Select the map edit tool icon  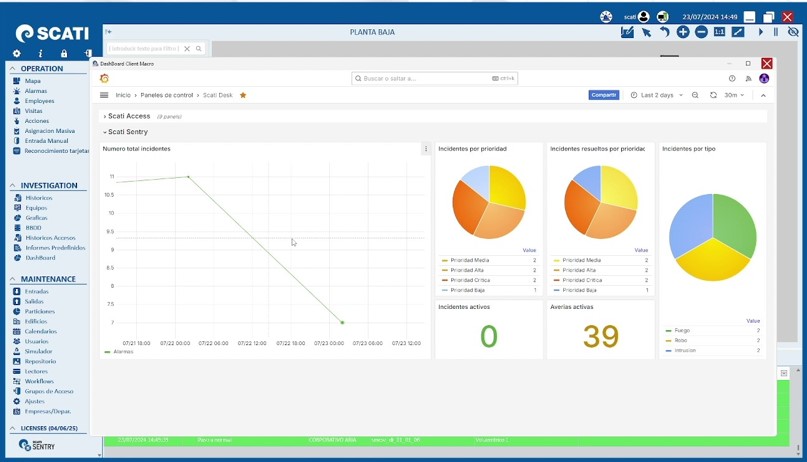coord(627,32)
